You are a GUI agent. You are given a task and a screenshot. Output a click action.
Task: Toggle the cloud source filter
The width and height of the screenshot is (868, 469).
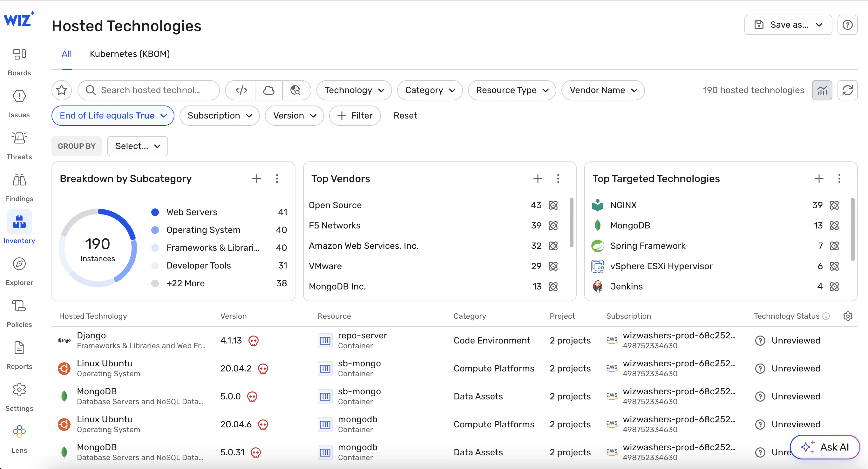[268, 90]
